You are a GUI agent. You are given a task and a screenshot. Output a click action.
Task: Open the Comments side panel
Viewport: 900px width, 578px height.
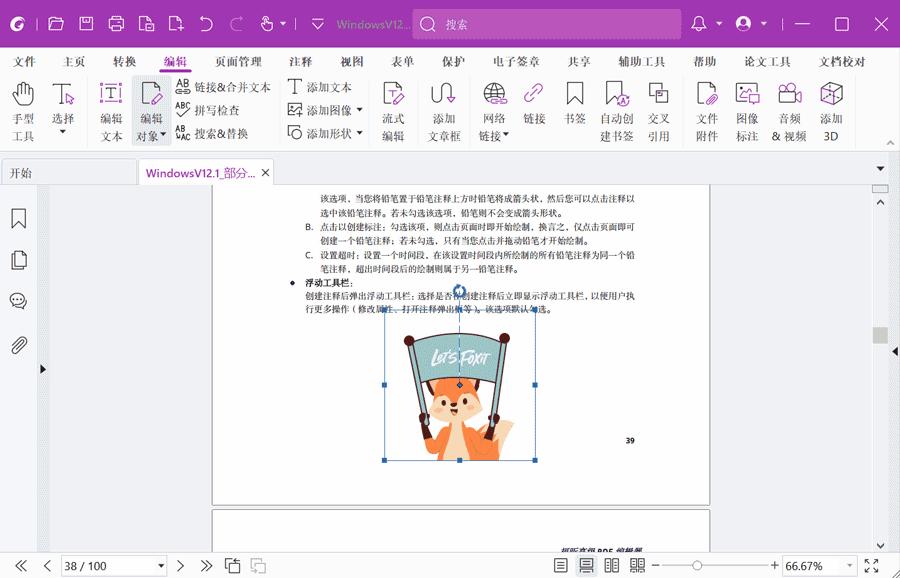[18, 301]
